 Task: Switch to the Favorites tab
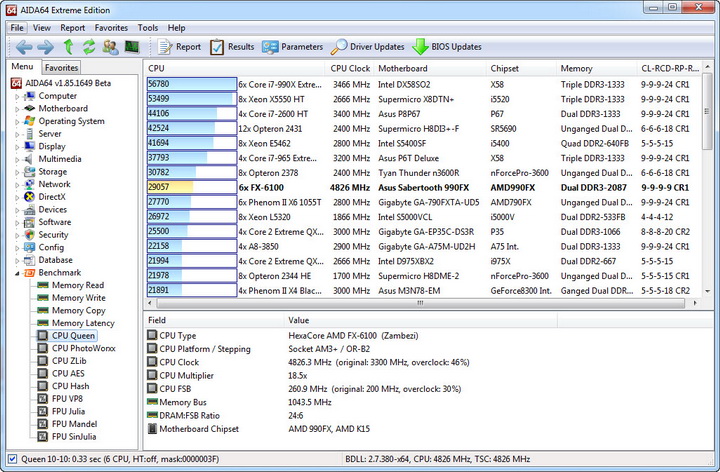(61, 67)
